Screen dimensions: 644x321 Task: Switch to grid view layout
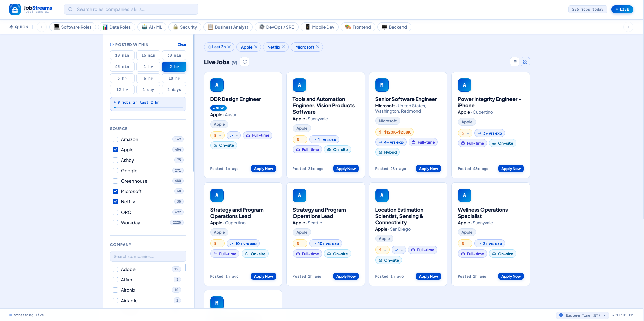tap(525, 62)
